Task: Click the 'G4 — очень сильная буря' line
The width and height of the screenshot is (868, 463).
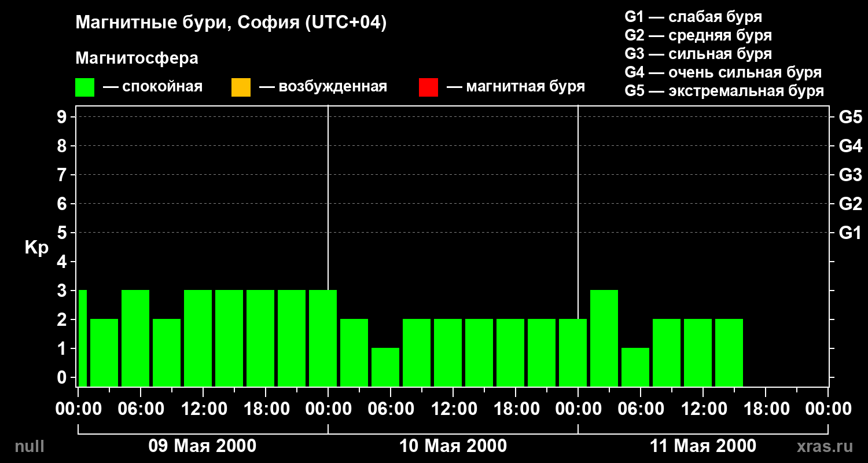Action: tap(723, 72)
